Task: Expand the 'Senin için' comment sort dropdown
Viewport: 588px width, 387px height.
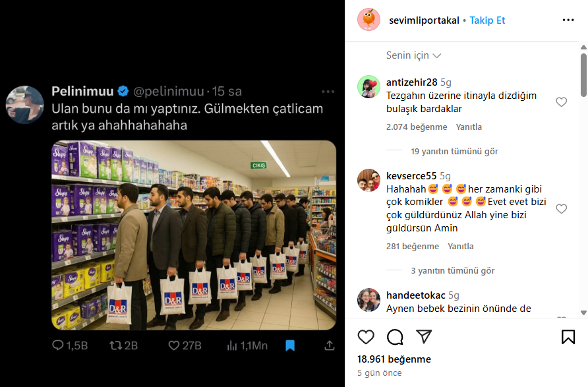Action: [x=413, y=55]
